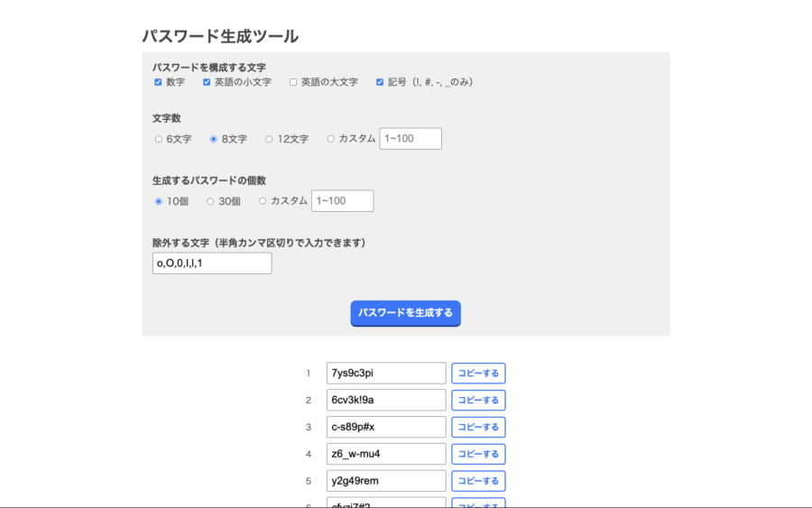Click the 生成するパスワードの個数 label
This screenshot has height=508, width=812.
[x=209, y=180]
